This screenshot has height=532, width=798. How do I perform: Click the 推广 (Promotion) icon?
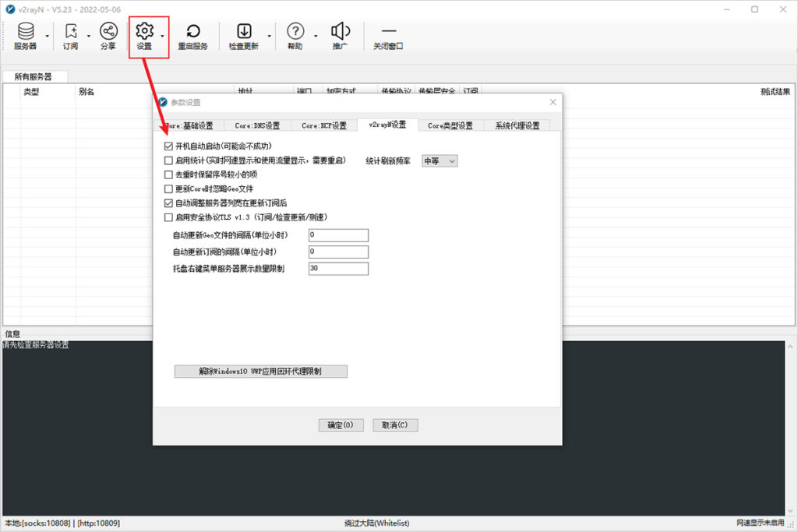click(341, 35)
